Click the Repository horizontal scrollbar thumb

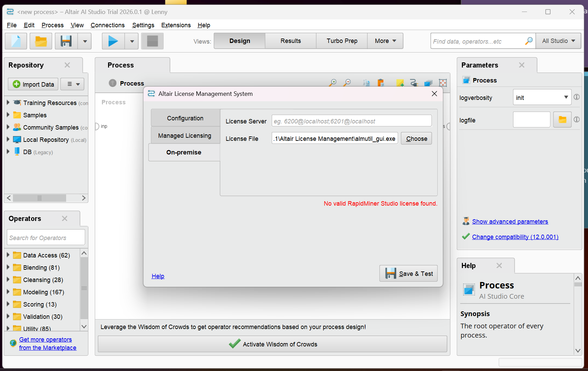40,198
